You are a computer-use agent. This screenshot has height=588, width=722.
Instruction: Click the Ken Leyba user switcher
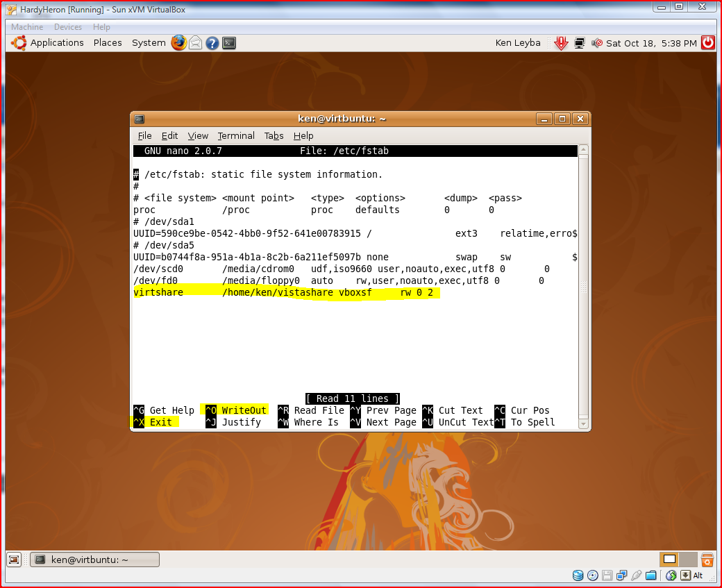[518, 43]
